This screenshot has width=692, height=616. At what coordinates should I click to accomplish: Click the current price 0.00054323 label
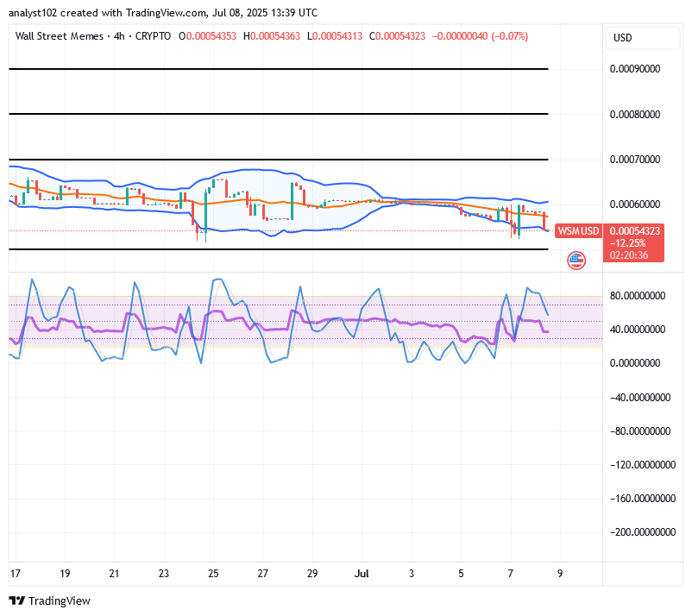[635, 230]
